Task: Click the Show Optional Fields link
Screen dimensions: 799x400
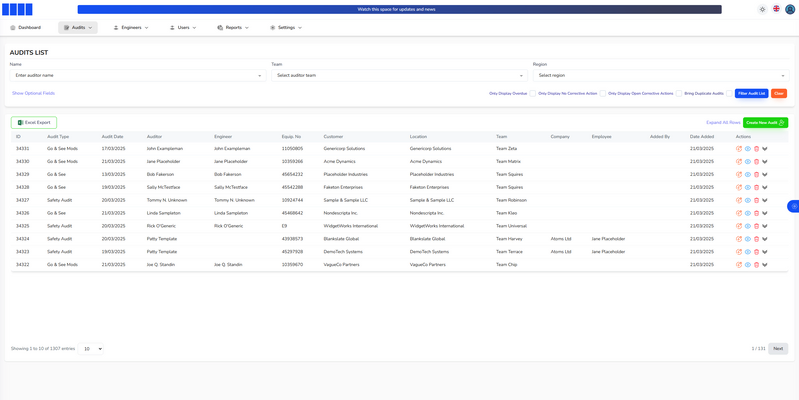Action: 33,93
